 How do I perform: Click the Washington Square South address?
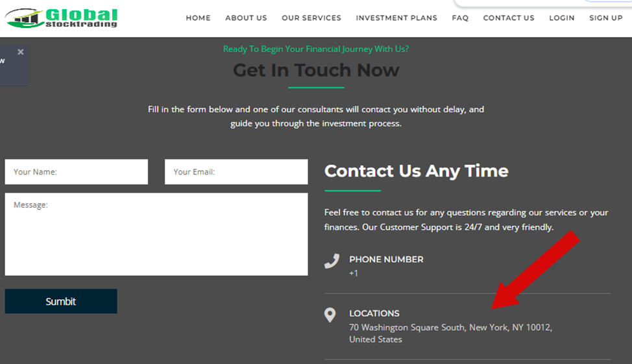coord(450,333)
